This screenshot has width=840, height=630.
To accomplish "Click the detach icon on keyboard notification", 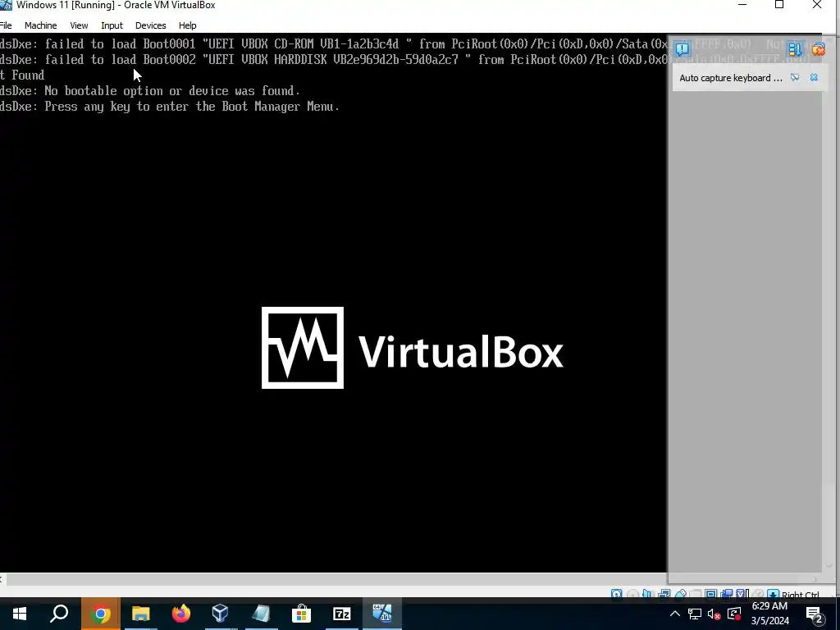I will (x=795, y=78).
